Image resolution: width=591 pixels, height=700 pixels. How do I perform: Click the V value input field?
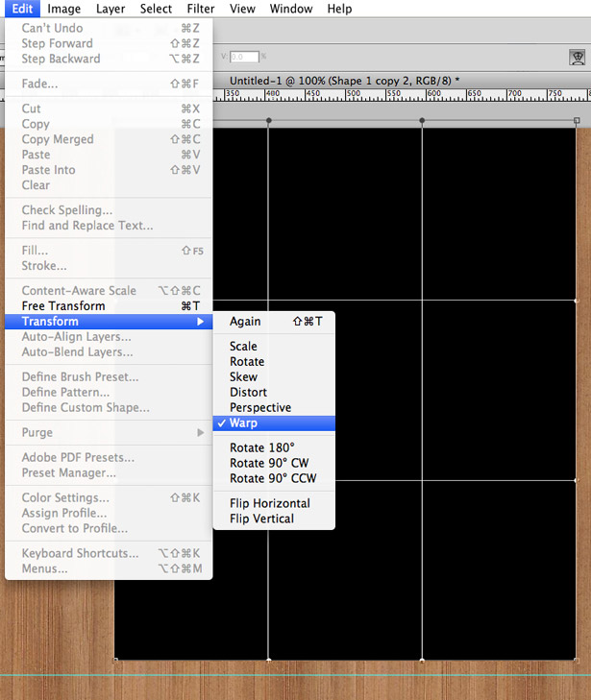pos(244,57)
